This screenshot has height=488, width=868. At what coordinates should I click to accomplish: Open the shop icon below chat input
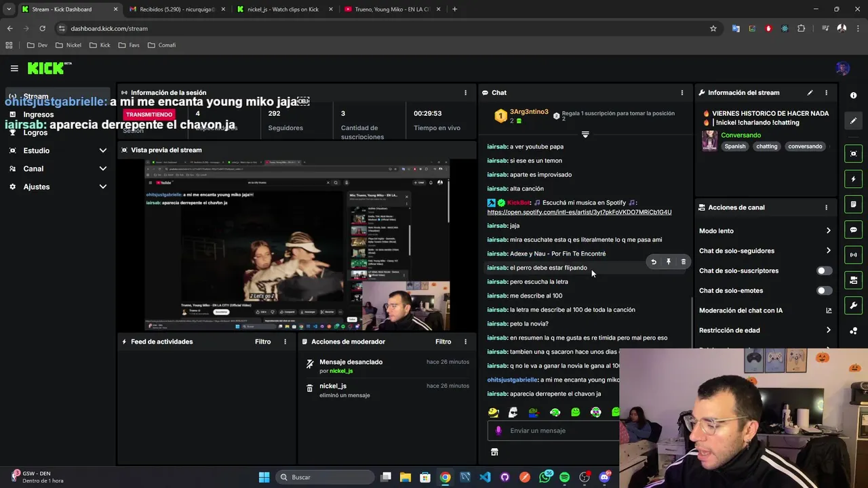(494, 452)
